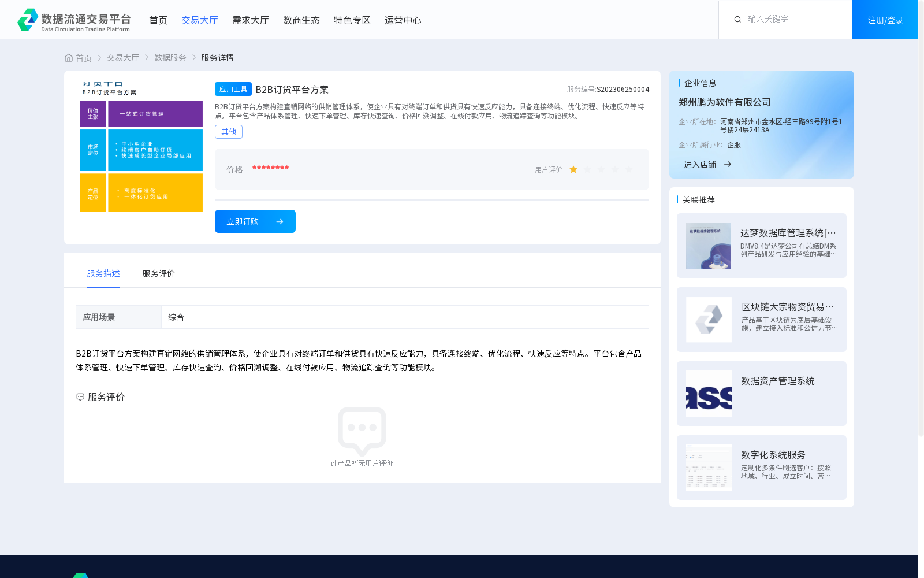Click the 进入店铺 link
This screenshot has width=924, height=578.
pos(700,165)
